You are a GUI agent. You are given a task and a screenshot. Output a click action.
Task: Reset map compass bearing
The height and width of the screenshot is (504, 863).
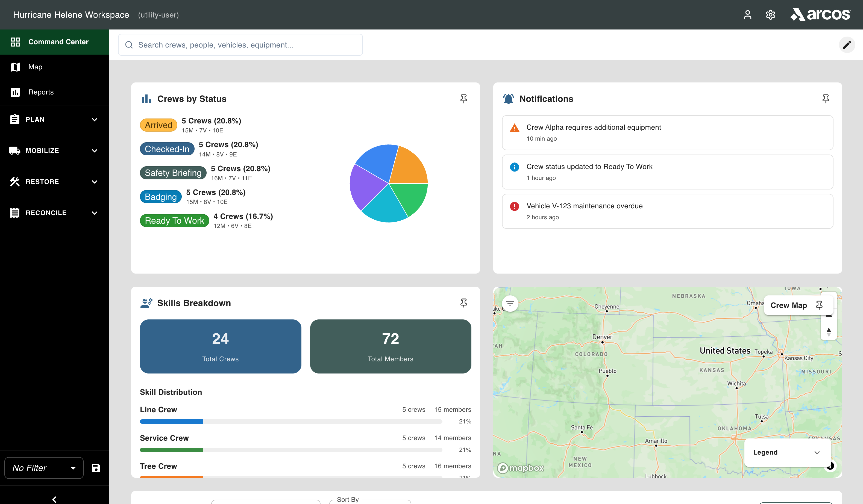[x=828, y=331]
